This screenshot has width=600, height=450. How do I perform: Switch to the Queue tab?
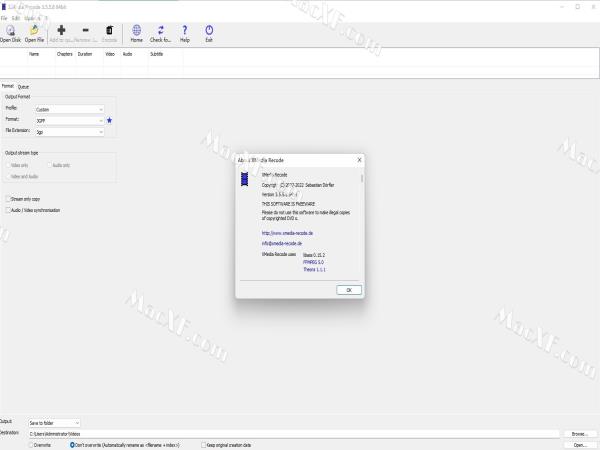23,87
